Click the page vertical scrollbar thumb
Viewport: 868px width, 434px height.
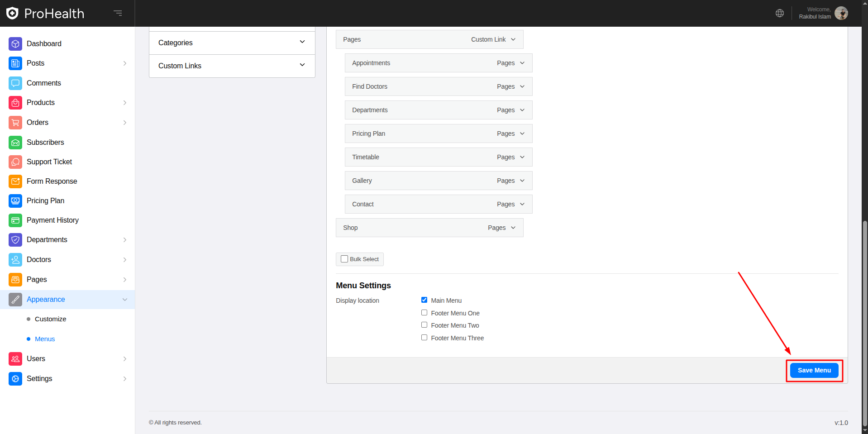pyautogui.click(x=865, y=324)
